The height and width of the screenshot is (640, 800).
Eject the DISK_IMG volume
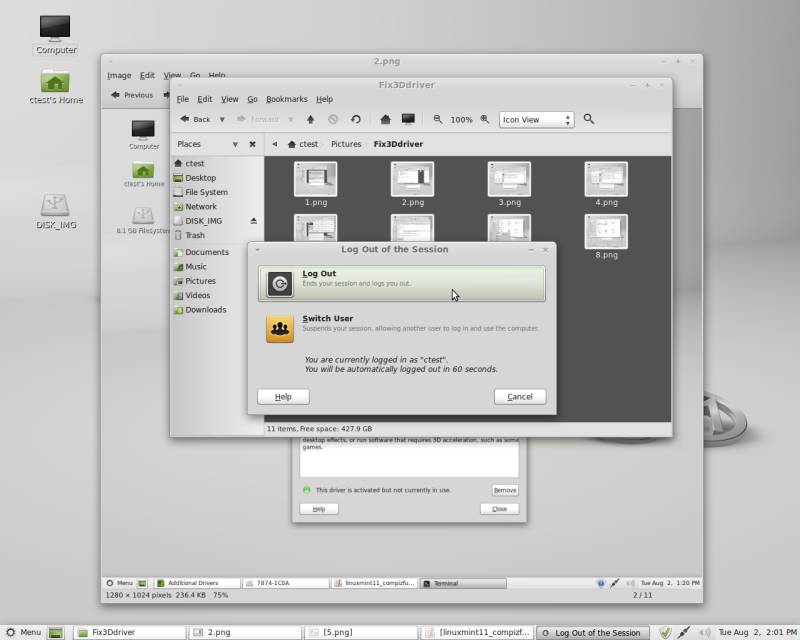(254, 221)
